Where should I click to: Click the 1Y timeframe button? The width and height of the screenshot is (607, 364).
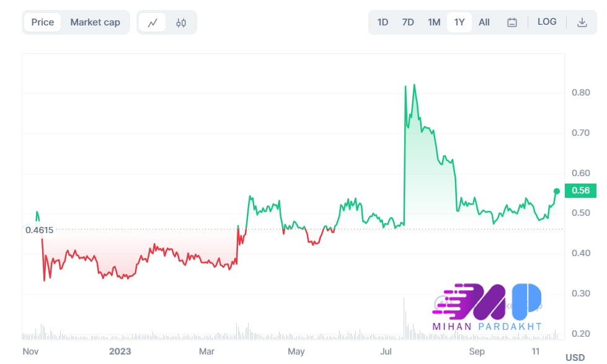[459, 21]
